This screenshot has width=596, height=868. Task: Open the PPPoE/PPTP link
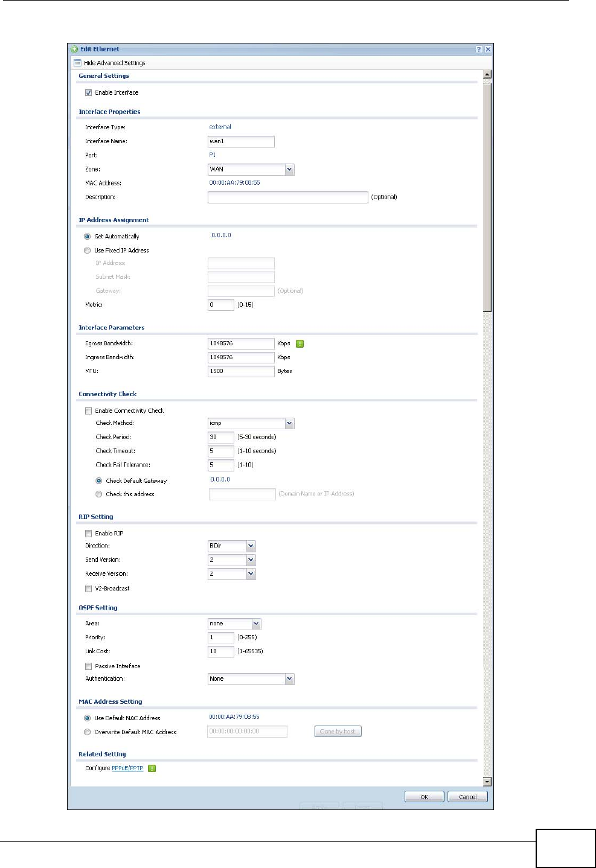point(127,768)
